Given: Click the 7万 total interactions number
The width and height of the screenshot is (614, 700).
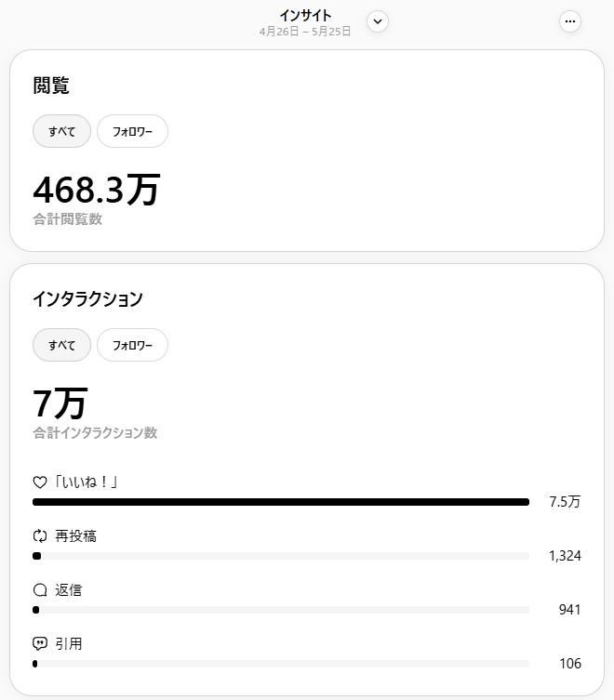Looking at the screenshot, I should [x=60, y=403].
